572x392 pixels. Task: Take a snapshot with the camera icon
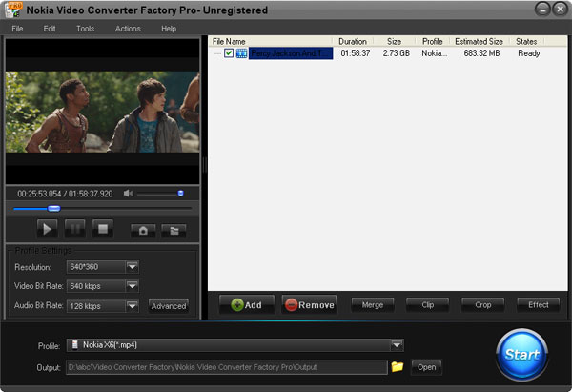143,230
